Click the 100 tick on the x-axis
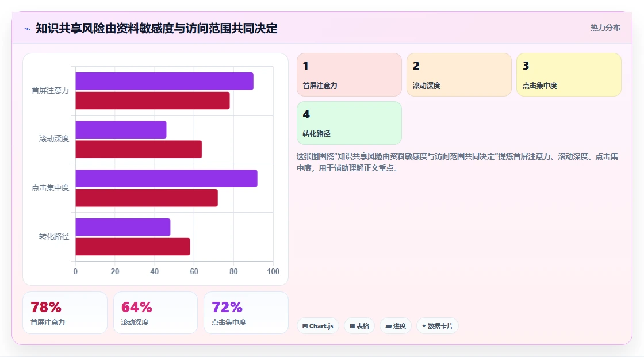 273,271
